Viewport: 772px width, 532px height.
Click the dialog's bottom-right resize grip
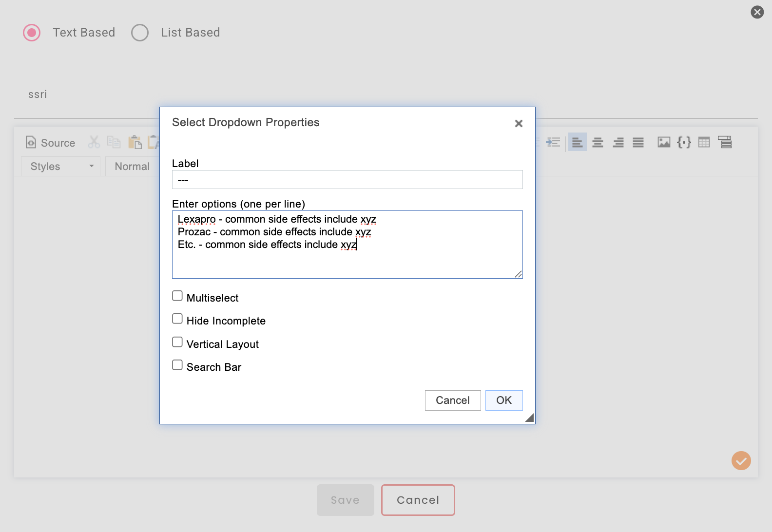(529, 418)
